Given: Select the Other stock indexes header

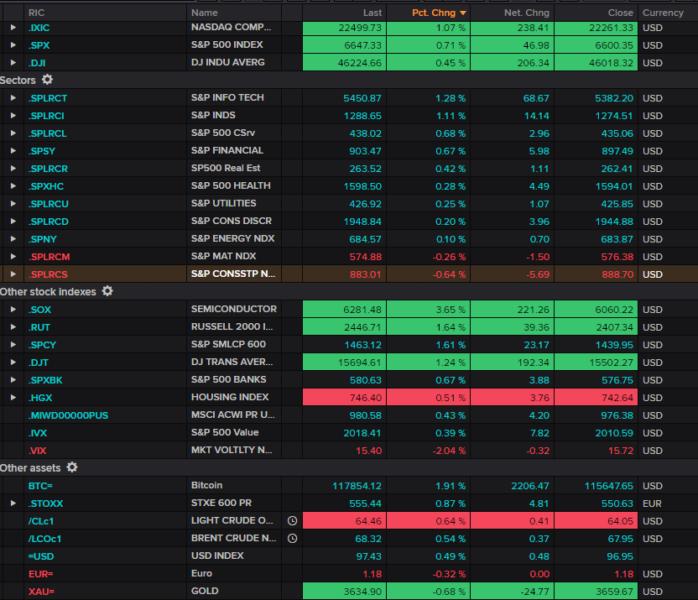Looking at the screenshot, I should click(48, 292).
